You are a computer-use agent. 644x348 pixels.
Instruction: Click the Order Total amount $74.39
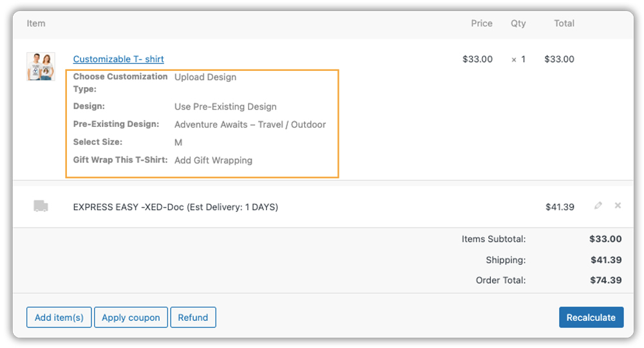point(606,280)
